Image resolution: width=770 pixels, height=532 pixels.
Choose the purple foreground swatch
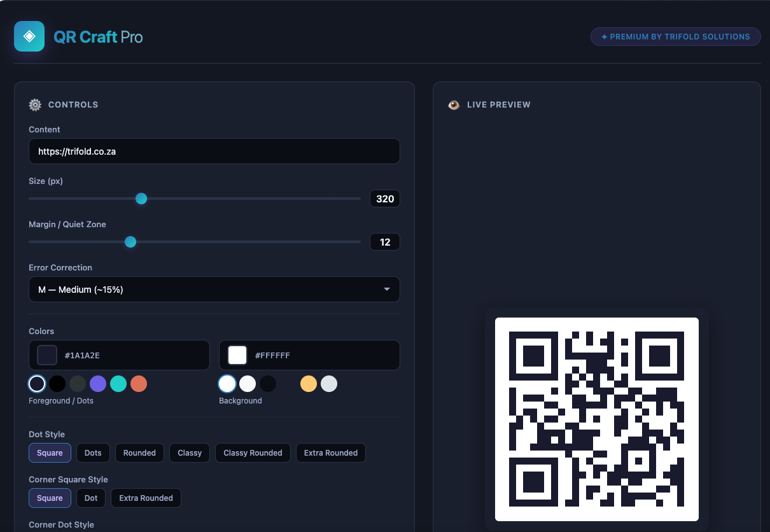(98, 384)
